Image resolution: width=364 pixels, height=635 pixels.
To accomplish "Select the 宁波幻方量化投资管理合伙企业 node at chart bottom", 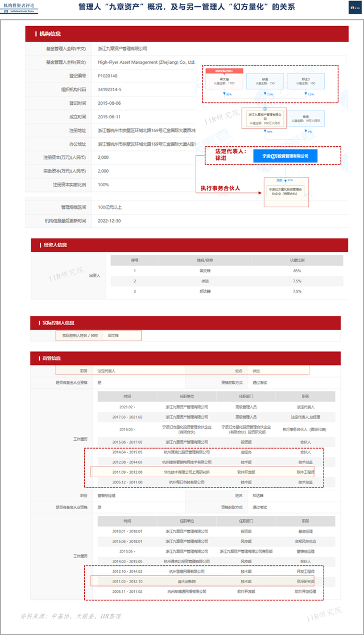I will point(286,192).
